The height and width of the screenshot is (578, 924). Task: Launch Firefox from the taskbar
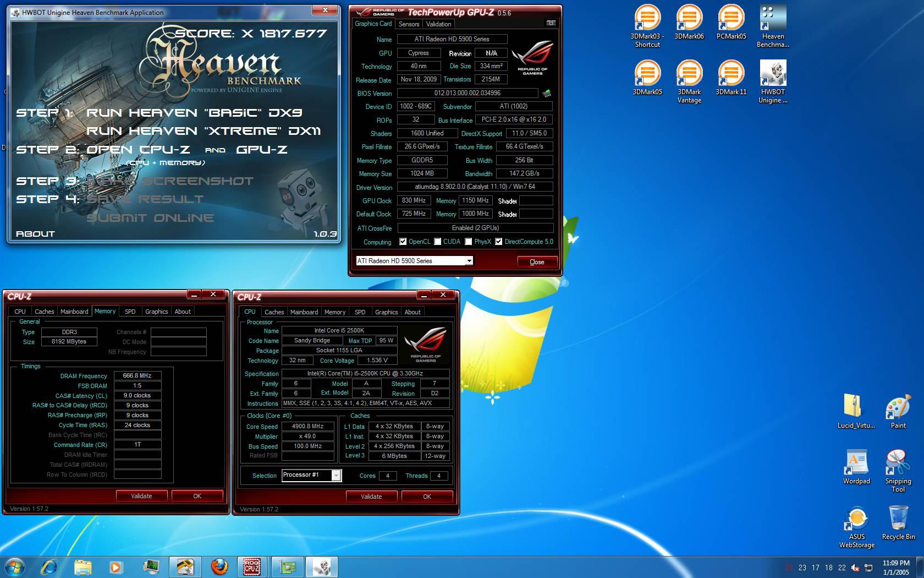(x=219, y=567)
